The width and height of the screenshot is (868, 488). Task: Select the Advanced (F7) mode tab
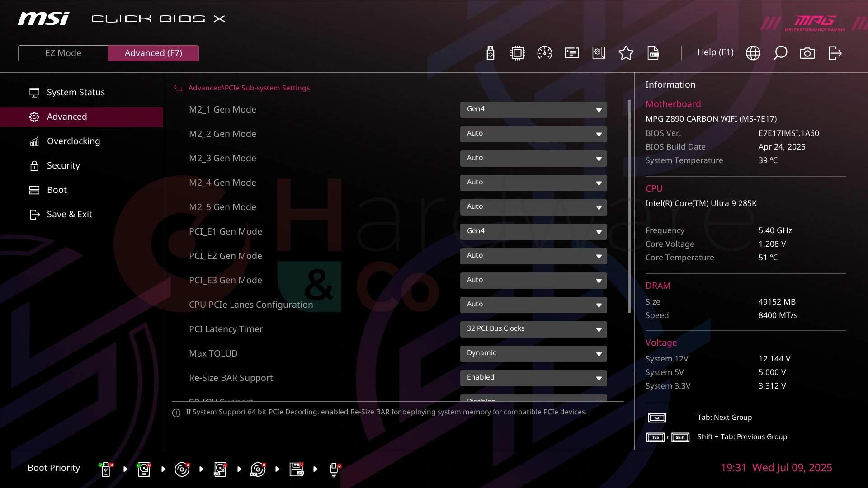click(x=153, y=53)
